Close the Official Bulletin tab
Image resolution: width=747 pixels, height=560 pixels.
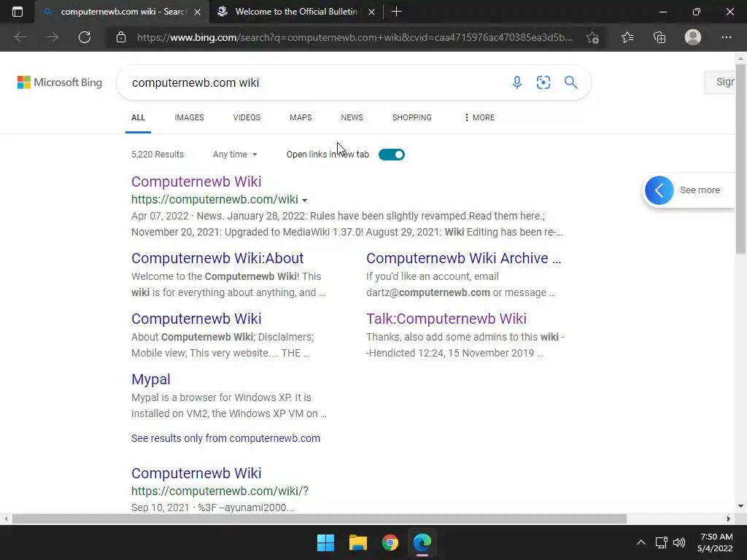(371, 12)
